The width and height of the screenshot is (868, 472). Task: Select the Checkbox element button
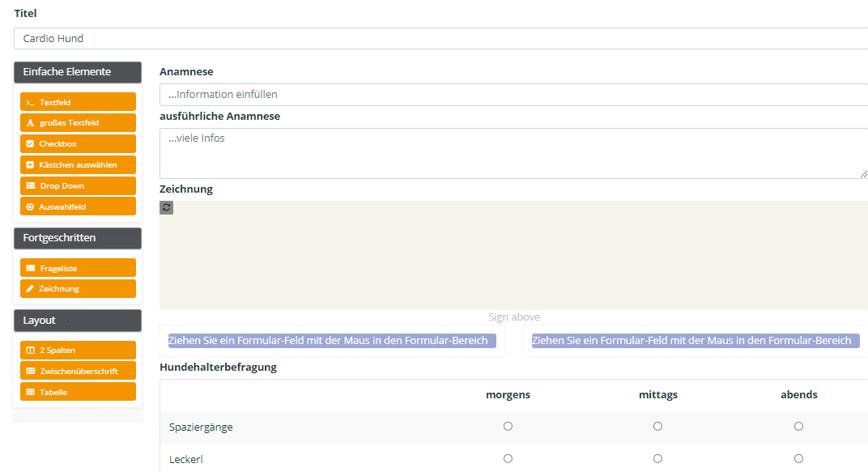click(78, 144)
